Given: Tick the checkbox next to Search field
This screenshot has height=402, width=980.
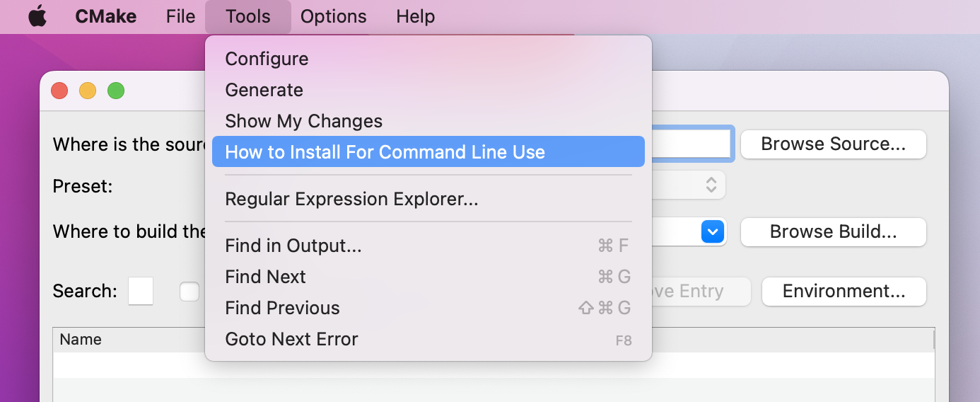Looking at the screenshot, I should click(189, 292).
